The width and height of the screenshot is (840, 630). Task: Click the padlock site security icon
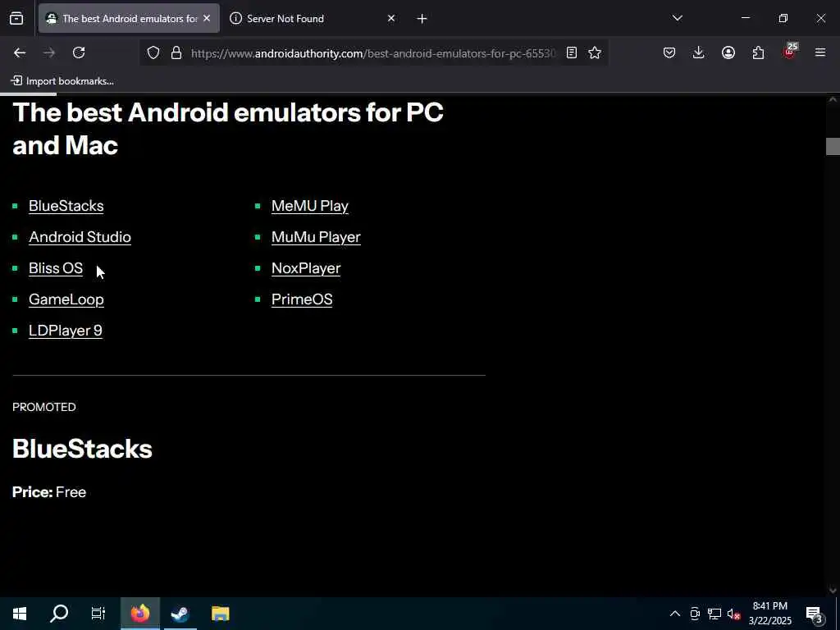tap(176, 52)
